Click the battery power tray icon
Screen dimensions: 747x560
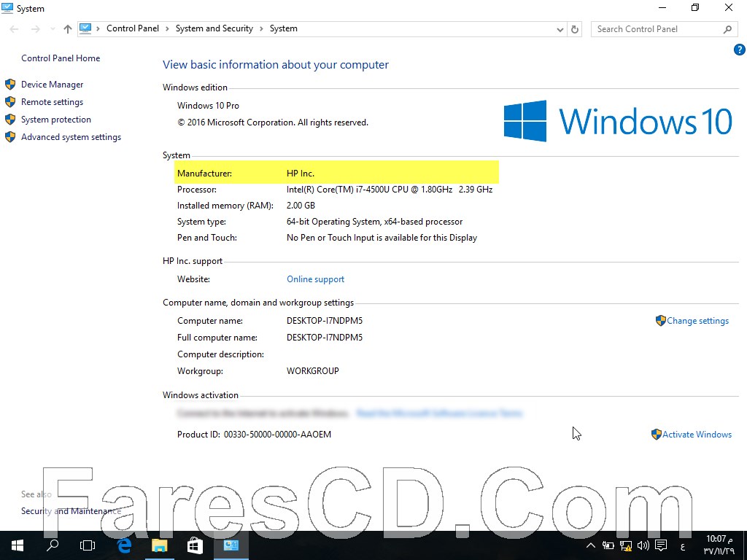(x=608, y=545)
